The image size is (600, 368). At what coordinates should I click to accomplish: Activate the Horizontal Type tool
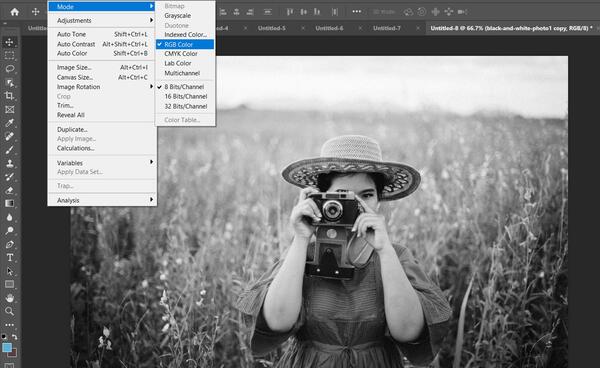pos(10,258)
